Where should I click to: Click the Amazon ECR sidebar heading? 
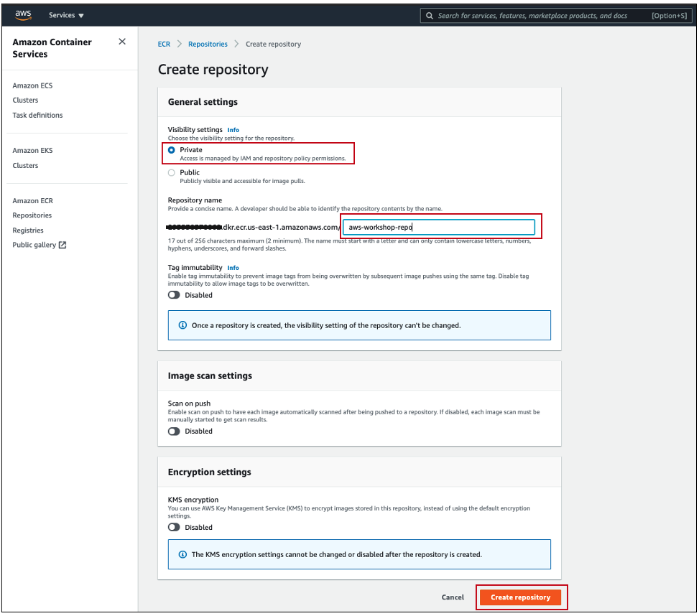32,201
